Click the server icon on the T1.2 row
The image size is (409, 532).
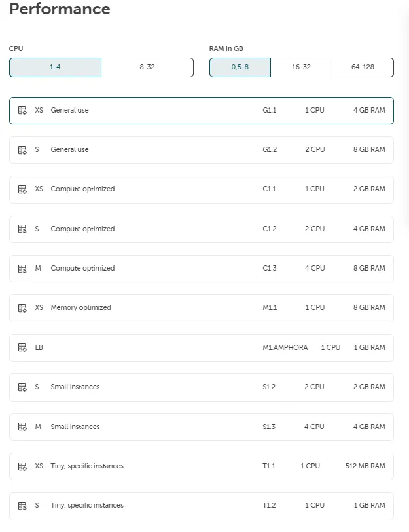click(22, 505)
